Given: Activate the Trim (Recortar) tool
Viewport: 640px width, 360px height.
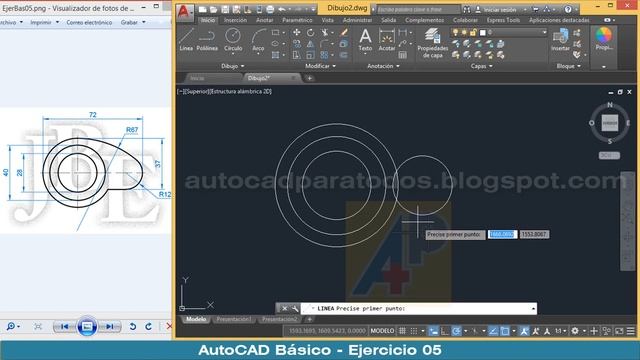Looking at the screenshot, I should click(x=324, y=33).
